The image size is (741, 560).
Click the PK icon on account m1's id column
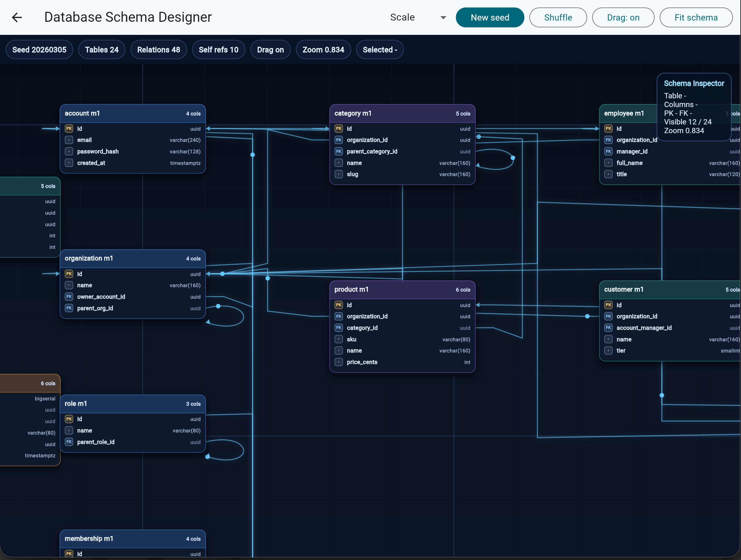pyautogui.click(x=69, y=128)
